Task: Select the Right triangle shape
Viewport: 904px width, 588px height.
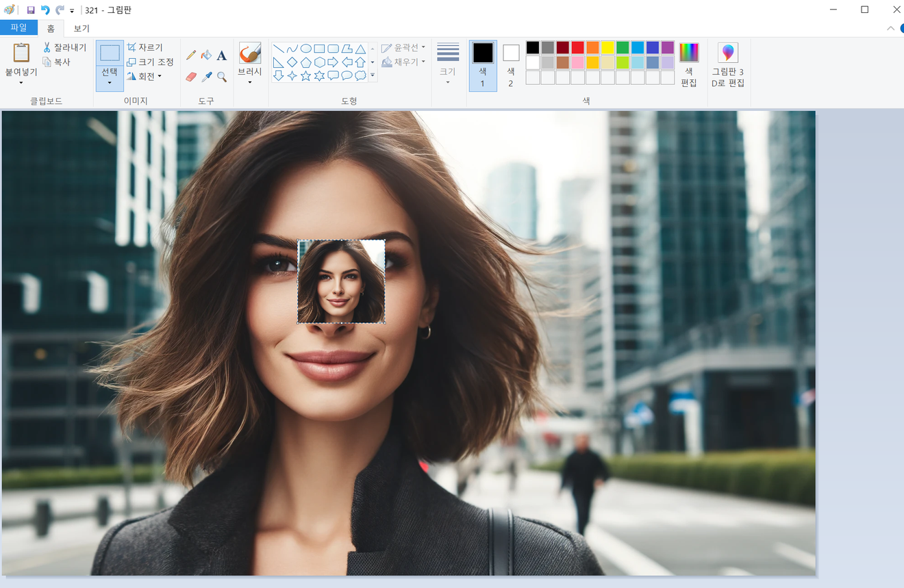Action: [279, 62]
